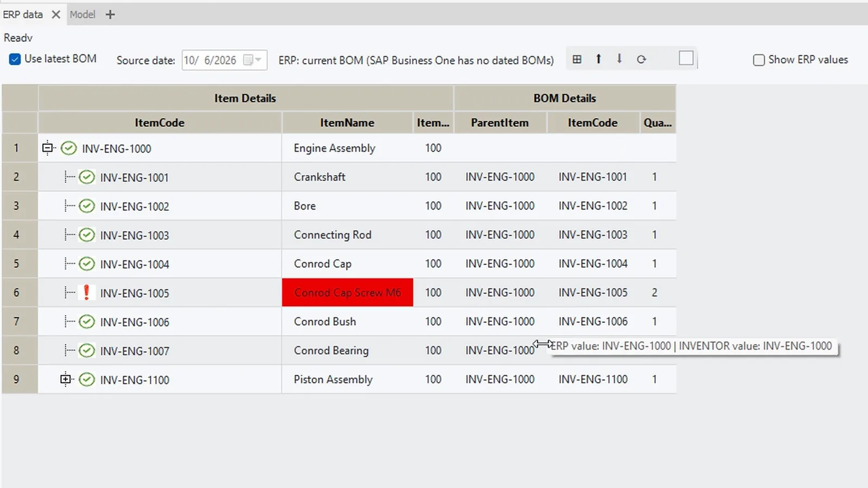Click the Crankshaft name cell
The height and width of the screenshot is (488, 868).
pos(347,177)
